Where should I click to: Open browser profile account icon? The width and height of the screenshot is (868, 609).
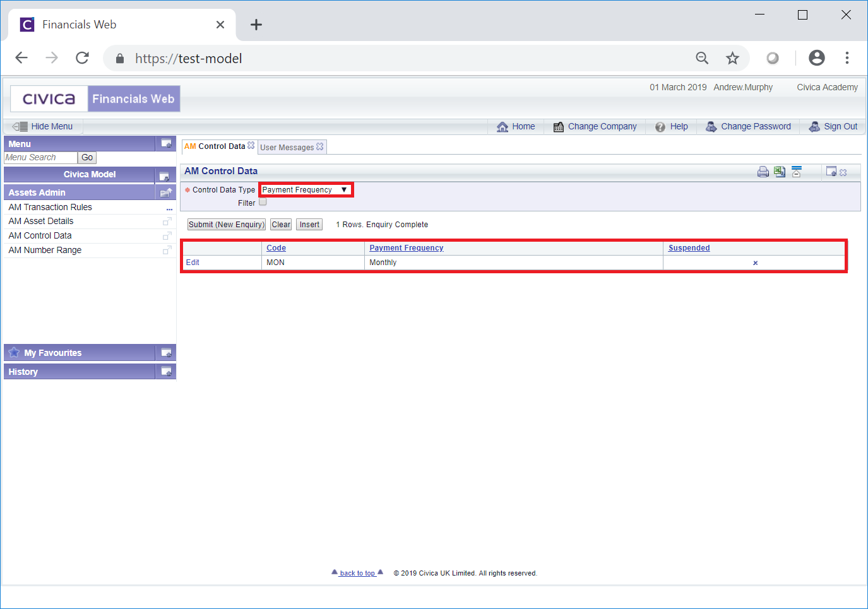point(817,58)
